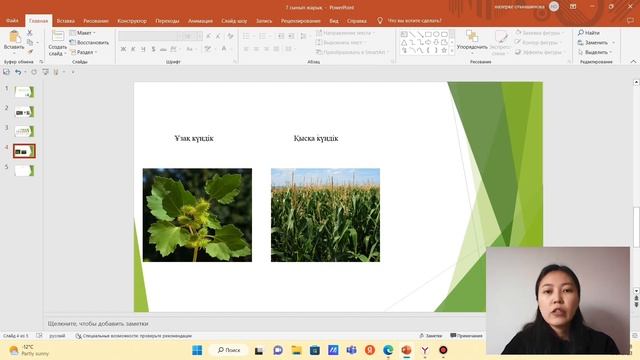Switch to the Design (Конструктор) tab
This screenshot has width=640, height=360.
tap(132, 20)
